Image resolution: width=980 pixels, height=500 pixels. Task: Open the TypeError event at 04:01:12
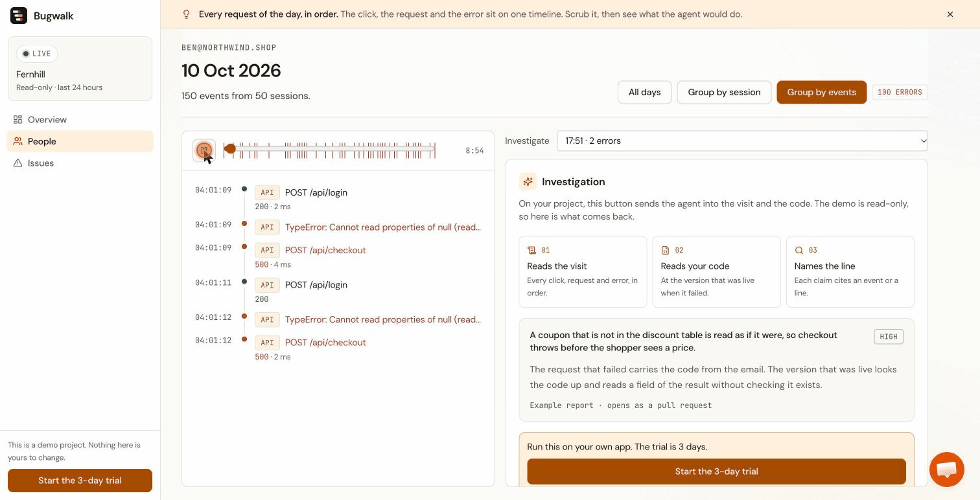(338, 319)
